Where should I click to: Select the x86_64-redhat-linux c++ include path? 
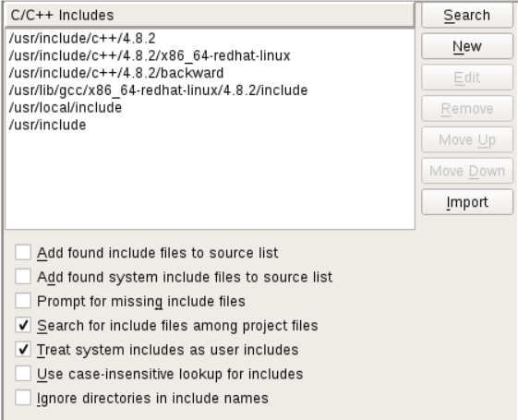[211, 55]
